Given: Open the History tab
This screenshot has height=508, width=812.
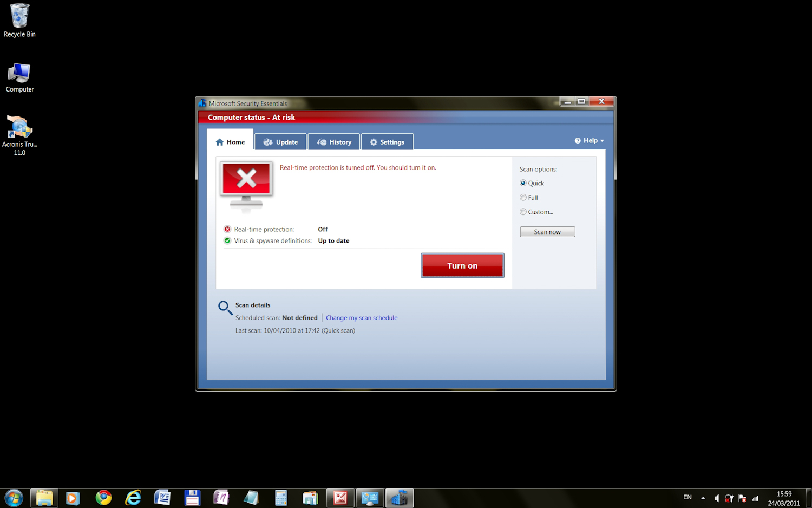Looking at the screenshot, I should pos(334,142).
